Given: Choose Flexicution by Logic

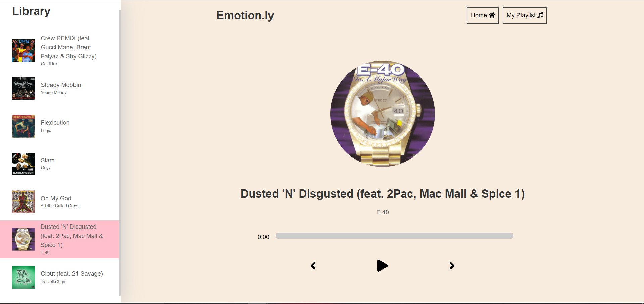Looking at the screenshot, I should click(60, 126).
